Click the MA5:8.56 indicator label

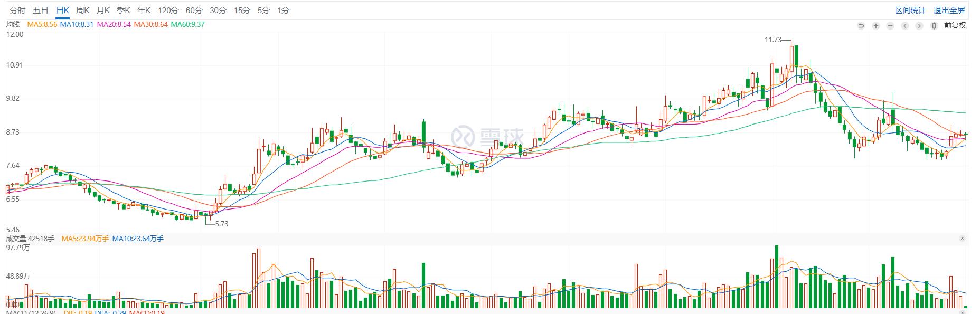[42, 24]
